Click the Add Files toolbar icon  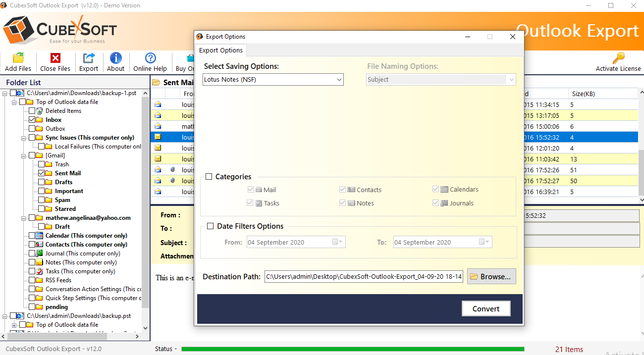tap(18, 58)
